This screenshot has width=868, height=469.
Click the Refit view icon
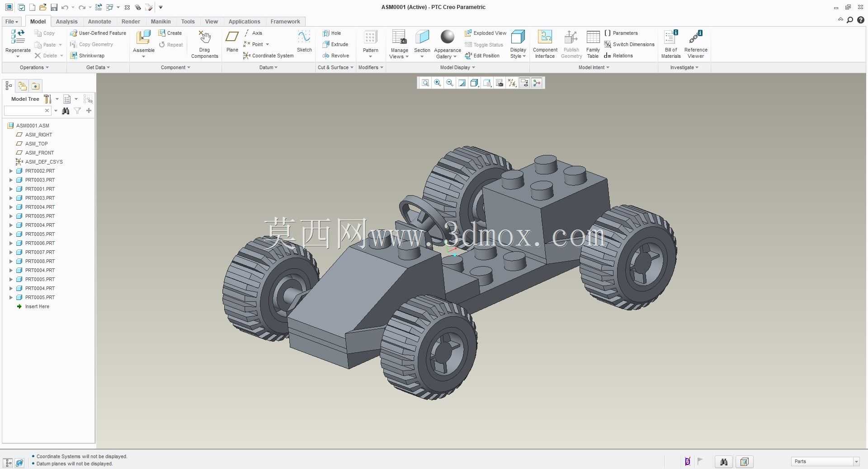(425, 83)
